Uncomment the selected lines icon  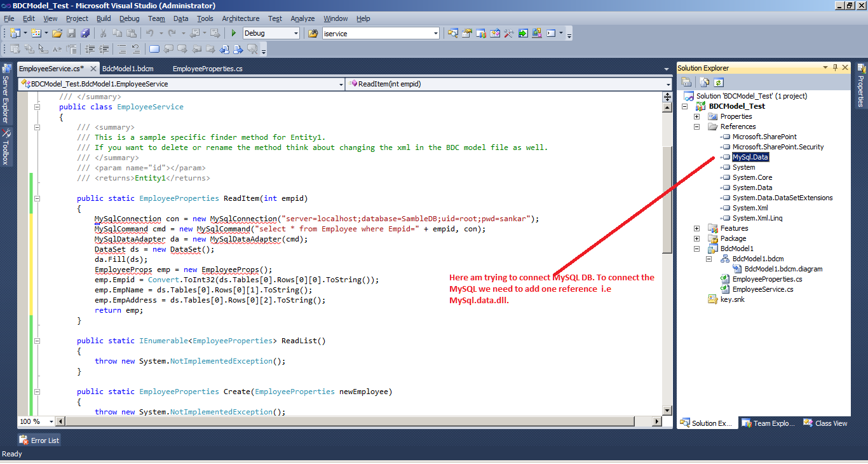tap(135, 49)
